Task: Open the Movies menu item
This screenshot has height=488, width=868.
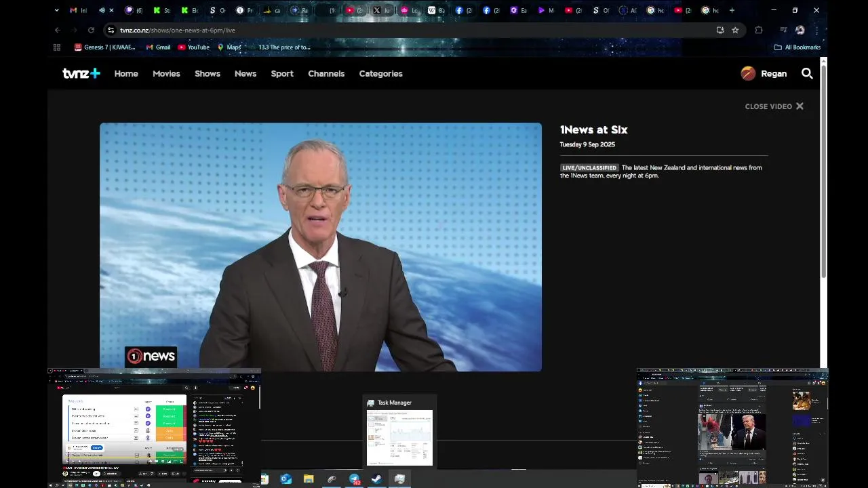Action: [166, 73]
